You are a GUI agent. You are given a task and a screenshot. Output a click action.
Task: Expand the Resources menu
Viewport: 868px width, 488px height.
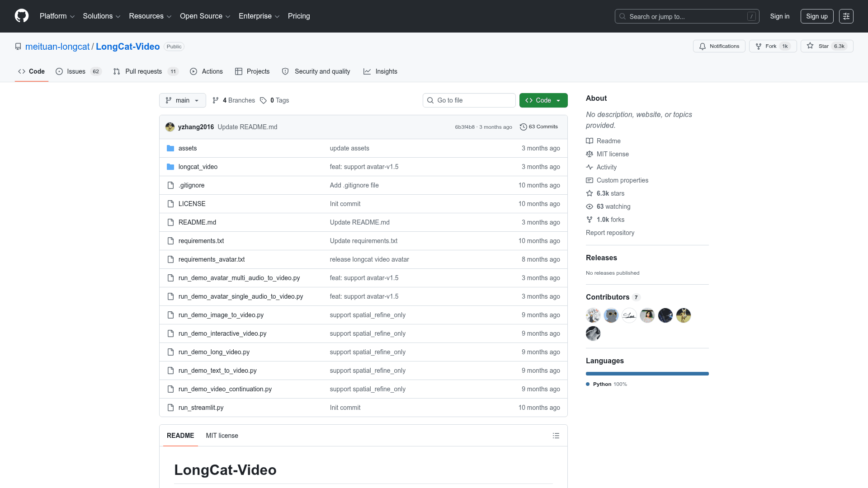pyautogui.click(x=150, y=16)
